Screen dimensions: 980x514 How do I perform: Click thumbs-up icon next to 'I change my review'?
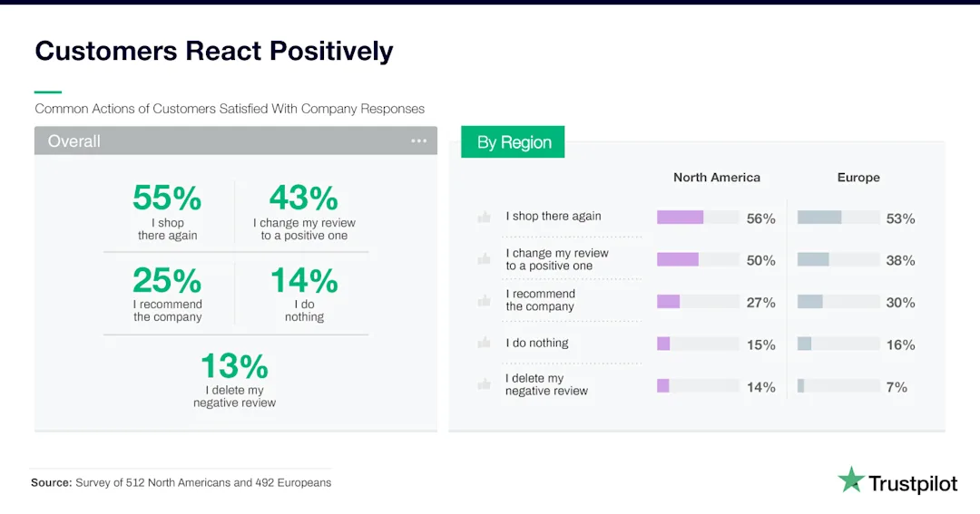tap(484, 258)
